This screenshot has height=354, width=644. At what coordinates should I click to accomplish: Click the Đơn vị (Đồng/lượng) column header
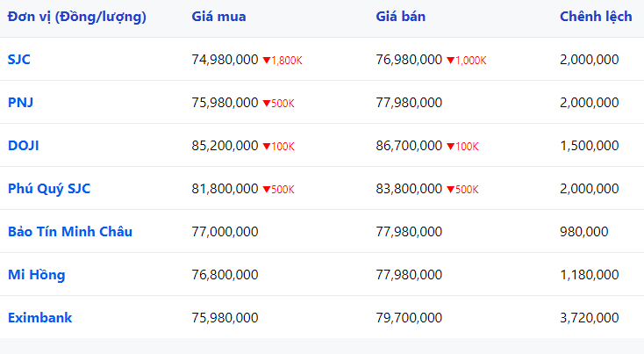[77, 17]
